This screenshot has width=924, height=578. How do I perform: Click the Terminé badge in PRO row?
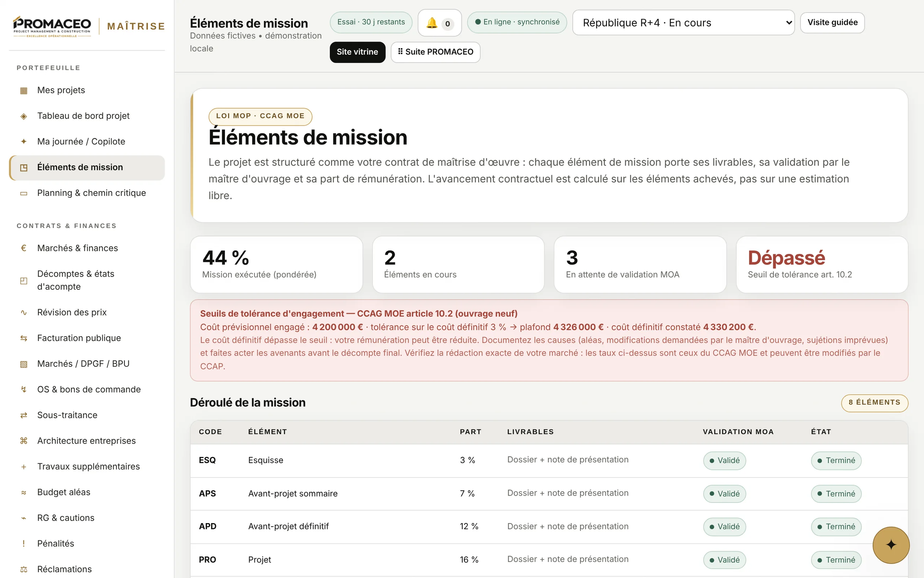click(x=836, y=560)
